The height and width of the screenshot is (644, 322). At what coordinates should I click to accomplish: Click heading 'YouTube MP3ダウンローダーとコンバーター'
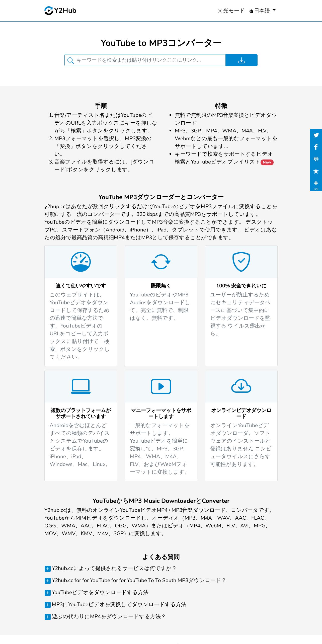pyautogui.click(x=161, y=197)
